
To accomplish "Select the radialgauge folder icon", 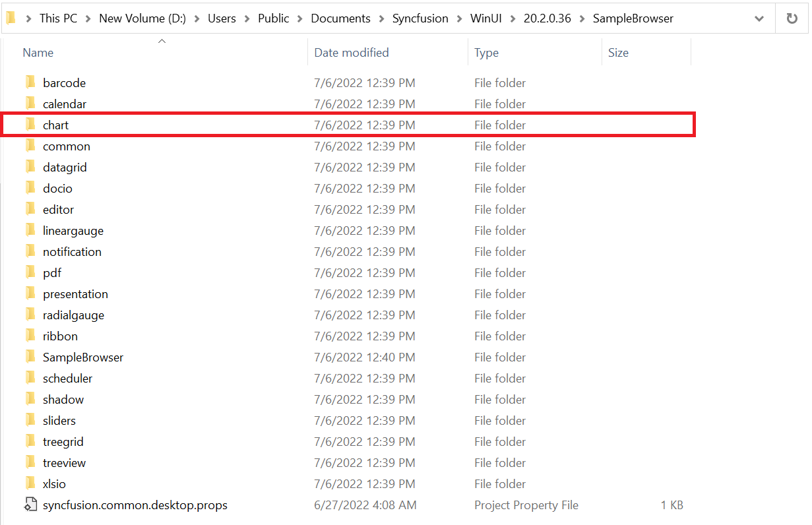I will pyautogui.click(x=30, y=315).
